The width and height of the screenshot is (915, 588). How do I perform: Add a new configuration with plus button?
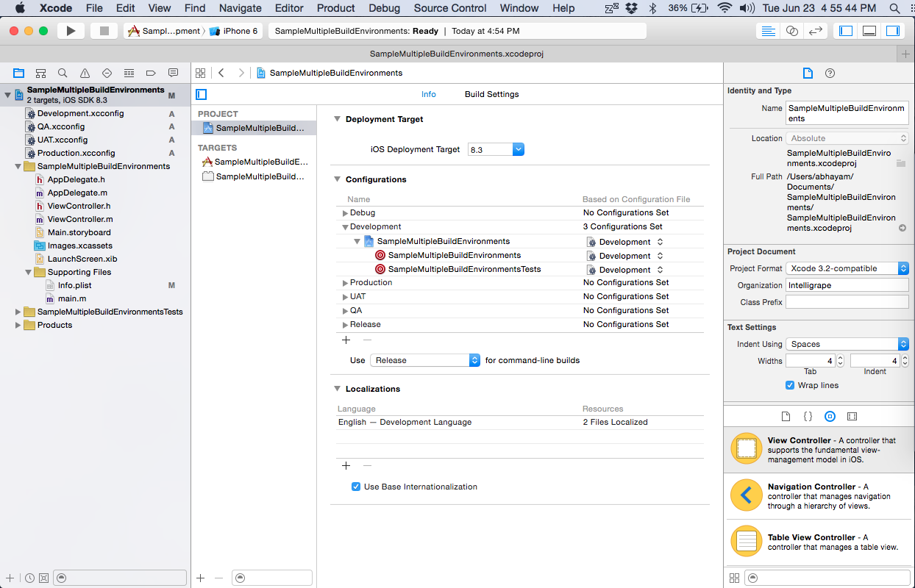tap(346, 340)
